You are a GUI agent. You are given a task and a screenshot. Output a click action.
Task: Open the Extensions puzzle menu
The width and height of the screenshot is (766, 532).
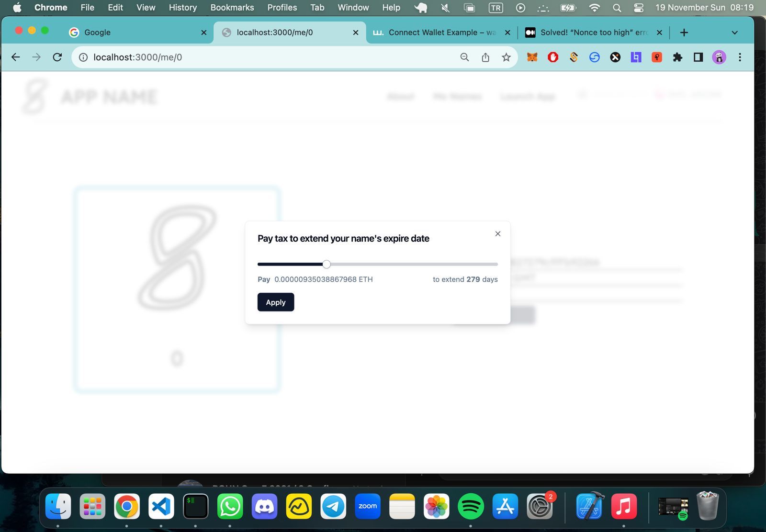click(677, 57)
